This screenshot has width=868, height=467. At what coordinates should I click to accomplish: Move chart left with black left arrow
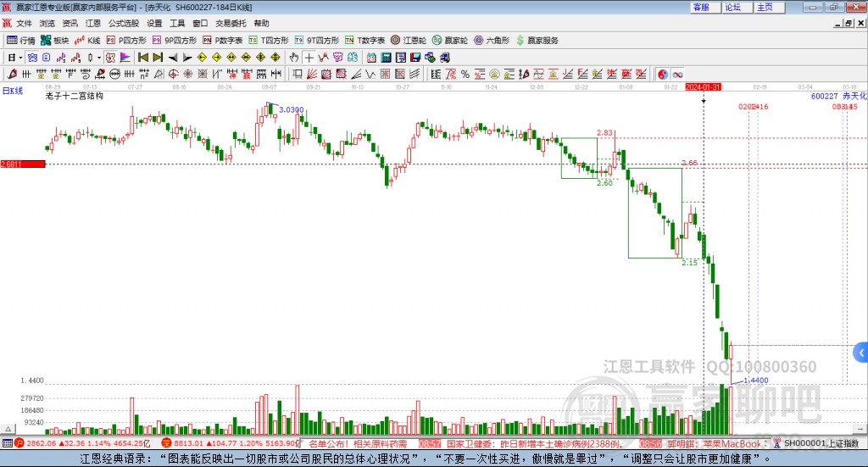click(x=173, y=58)
